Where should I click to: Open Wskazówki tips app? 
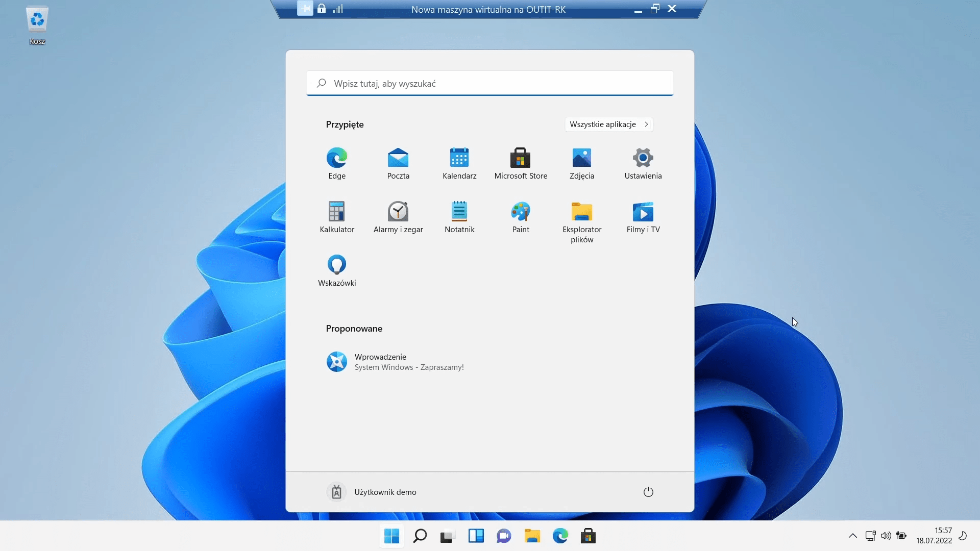337,270
